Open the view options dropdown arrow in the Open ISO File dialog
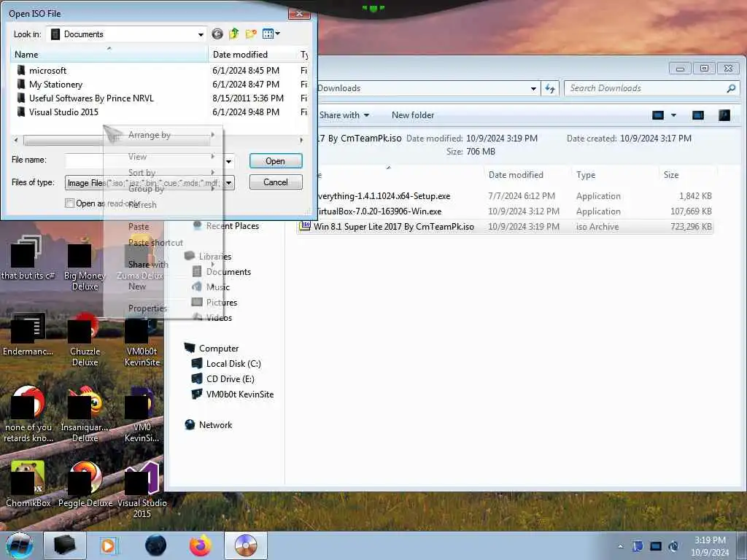 click(278, 34)
